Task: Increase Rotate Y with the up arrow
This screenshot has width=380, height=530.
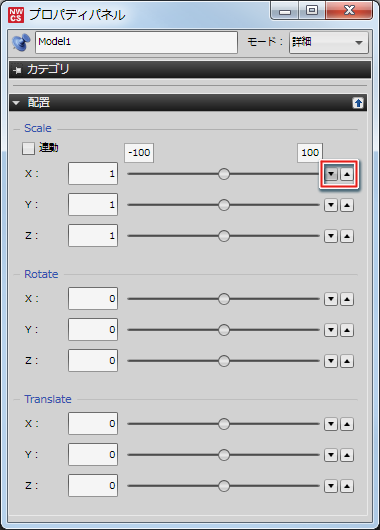Action: click(x=347, y=330)
